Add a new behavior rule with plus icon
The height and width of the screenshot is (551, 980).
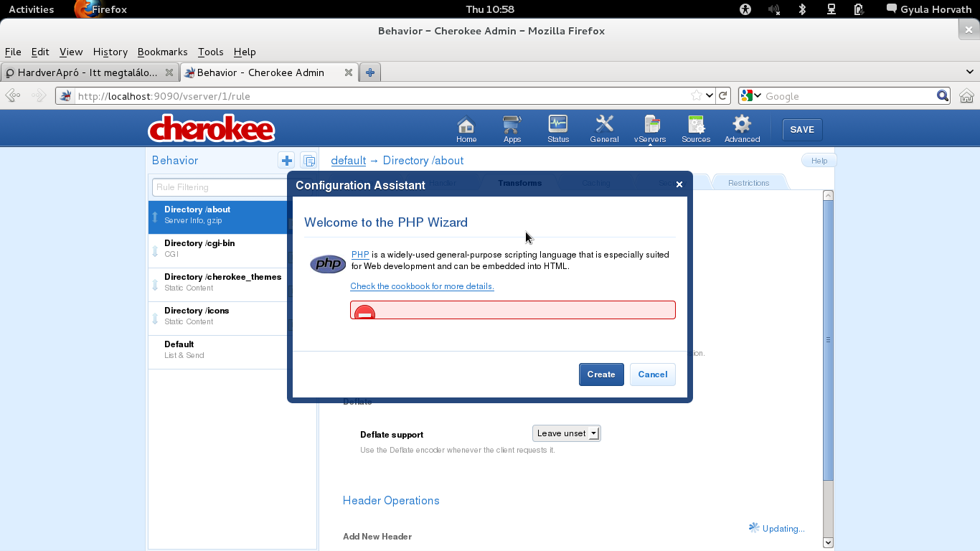click(286, 161)
